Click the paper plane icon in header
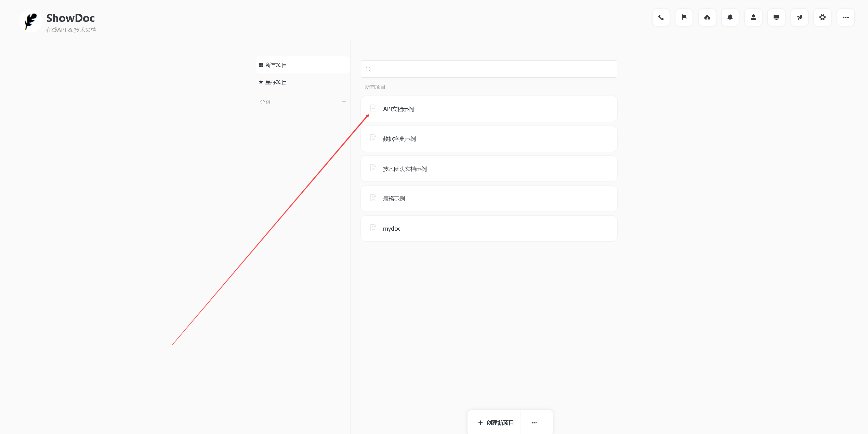868x434 pixels. point(799,17)
